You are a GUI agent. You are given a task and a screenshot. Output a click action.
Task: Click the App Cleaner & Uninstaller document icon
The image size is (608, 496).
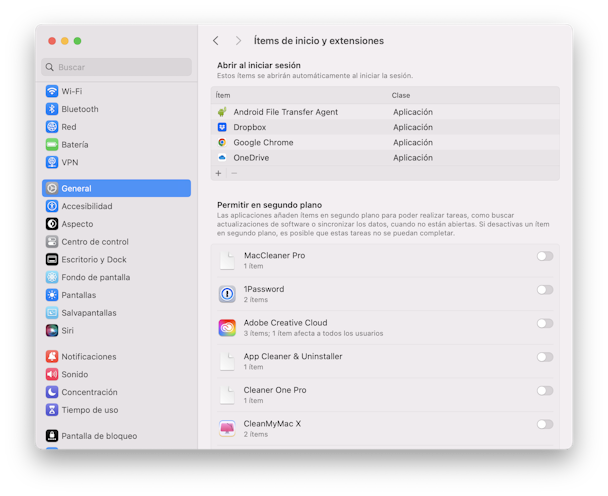tap(227, 361)
